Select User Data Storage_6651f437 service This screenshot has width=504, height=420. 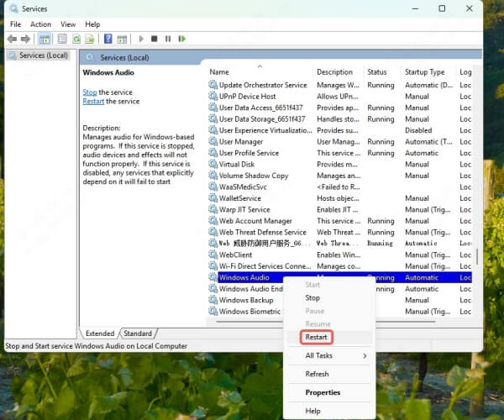pos(340,119)
